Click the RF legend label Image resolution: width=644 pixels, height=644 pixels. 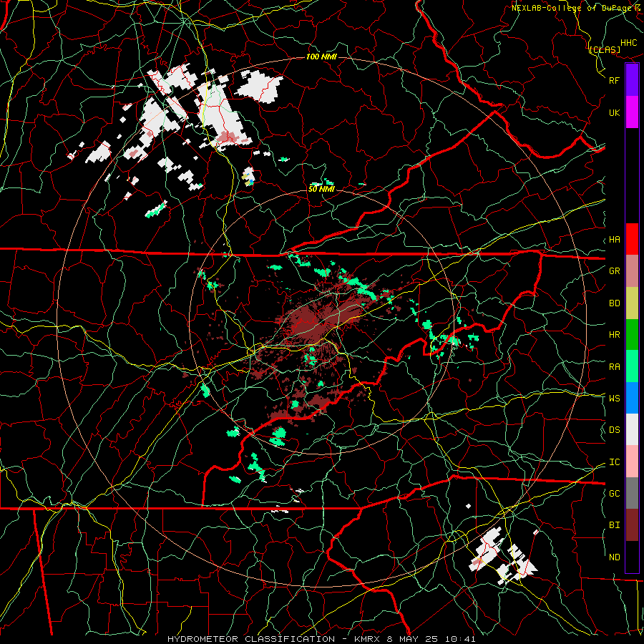(614, 80)
